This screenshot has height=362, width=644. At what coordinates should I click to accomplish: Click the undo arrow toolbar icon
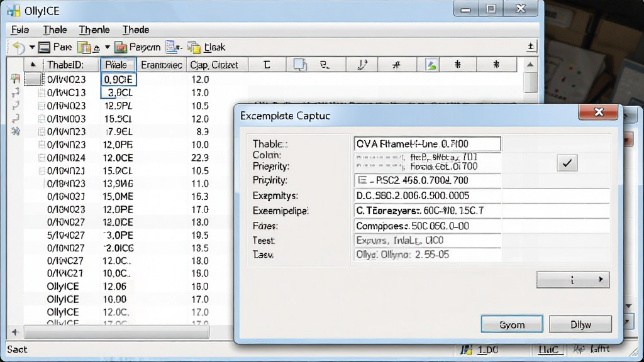[18, 48]
